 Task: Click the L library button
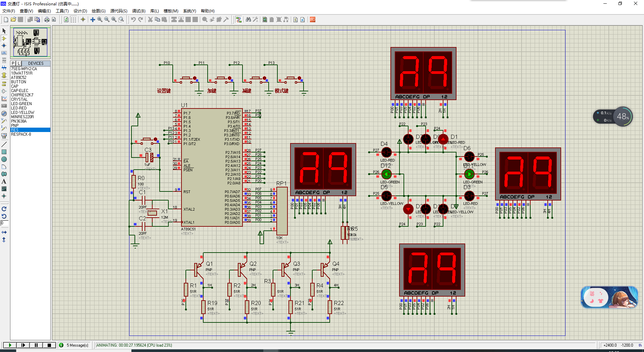pos(19,63)
